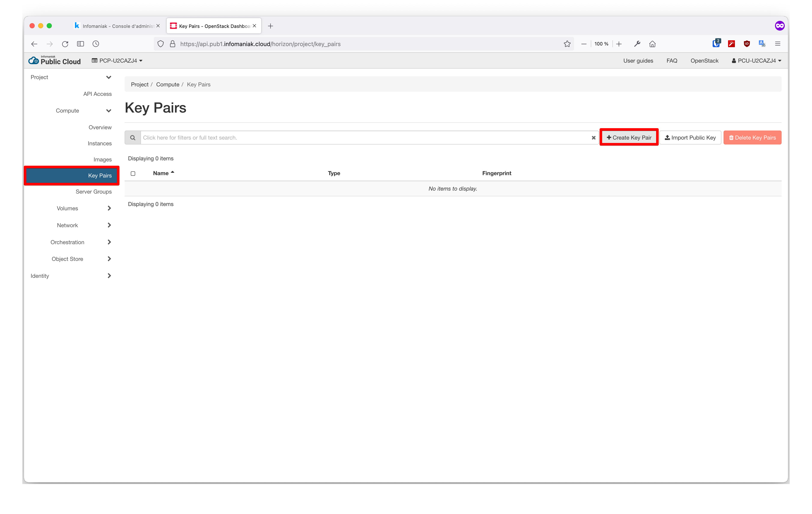812x514 pixels.
Task: Reload the page with the refresh icon
Action: tap(65, 44)
